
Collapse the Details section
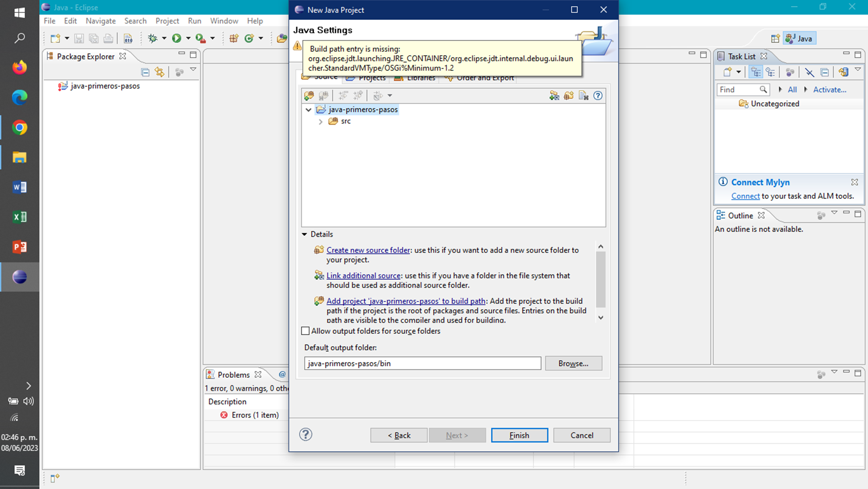tap(304, 234)
